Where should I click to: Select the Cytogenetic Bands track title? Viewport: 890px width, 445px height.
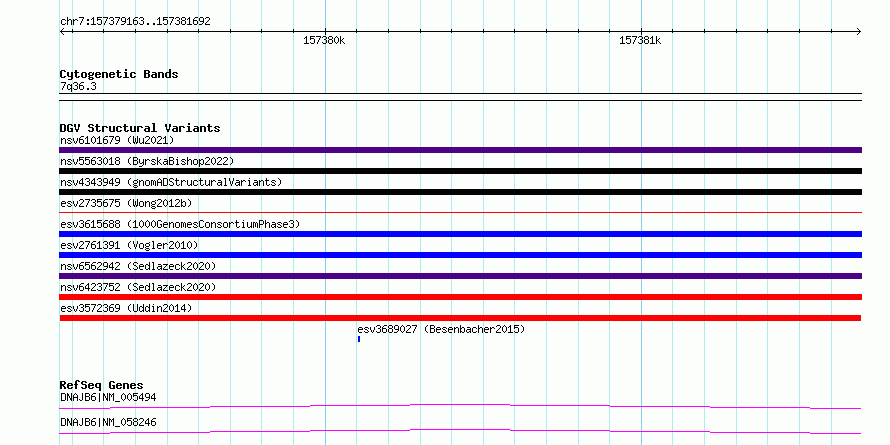coord(119,74)
